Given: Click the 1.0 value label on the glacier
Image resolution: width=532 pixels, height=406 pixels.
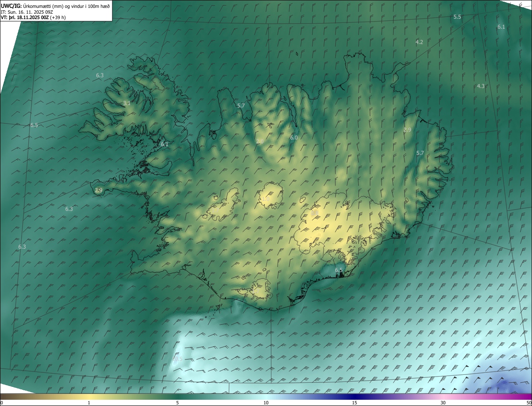Looking at the screenshot, I should click(x=266, y=200).
